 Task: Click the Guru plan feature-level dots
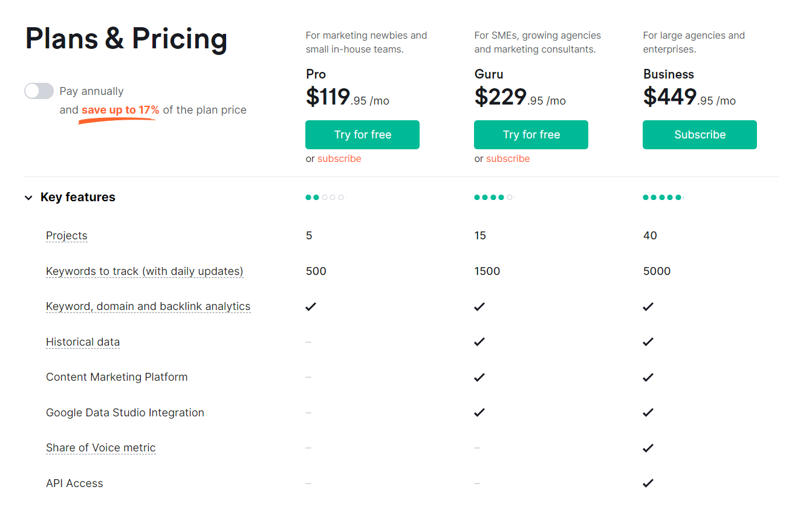click(493, 198)
